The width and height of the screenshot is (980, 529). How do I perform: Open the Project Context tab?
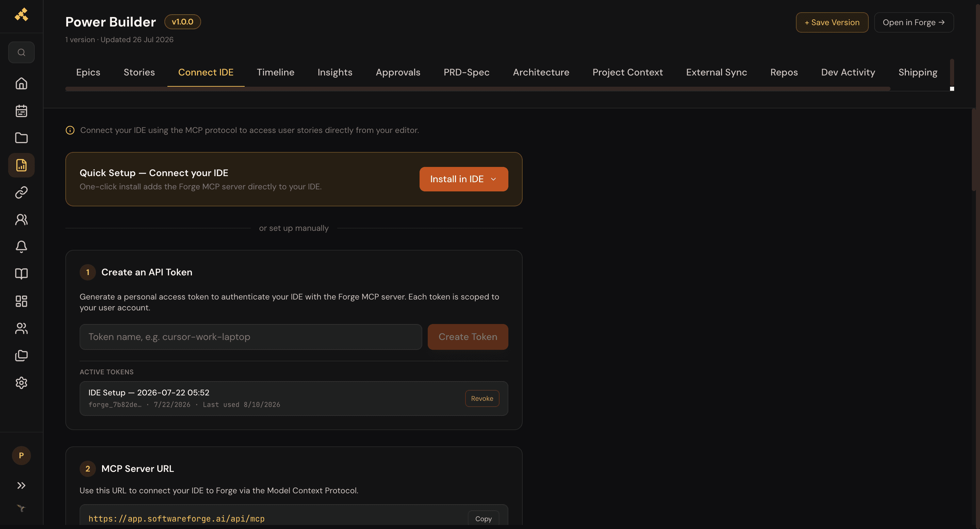(627, 72)
